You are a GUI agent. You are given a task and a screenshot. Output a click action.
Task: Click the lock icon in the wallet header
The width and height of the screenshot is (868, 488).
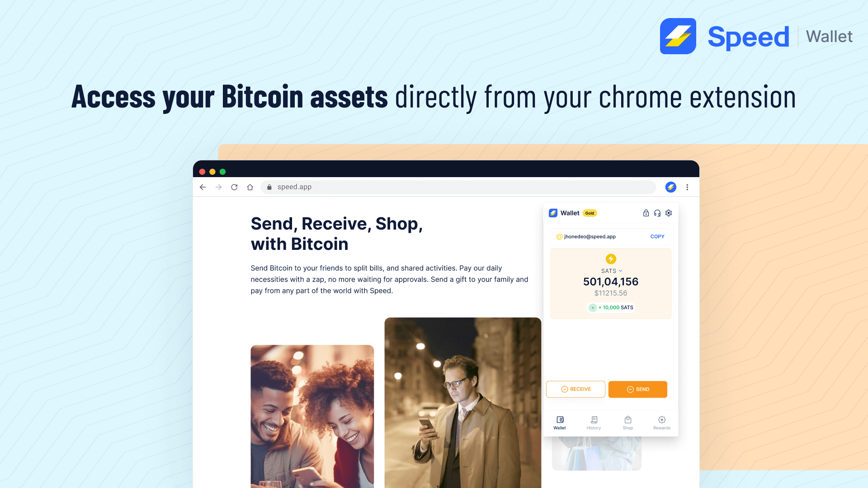click(646, 213)
